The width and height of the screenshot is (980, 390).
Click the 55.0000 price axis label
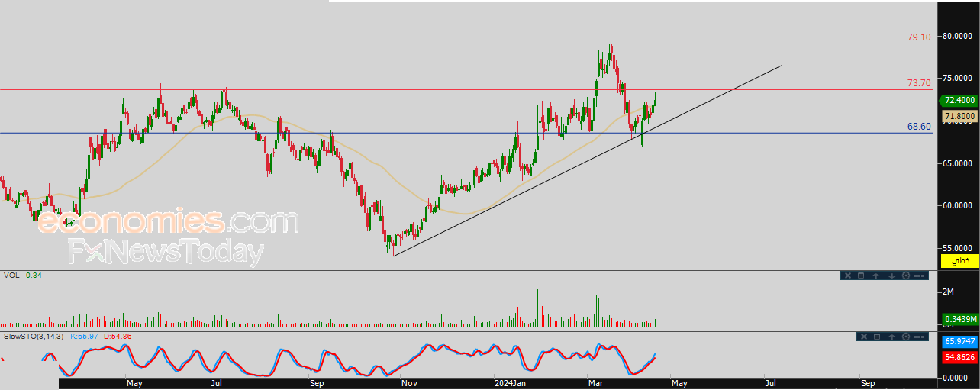click(x=958, y=248)
